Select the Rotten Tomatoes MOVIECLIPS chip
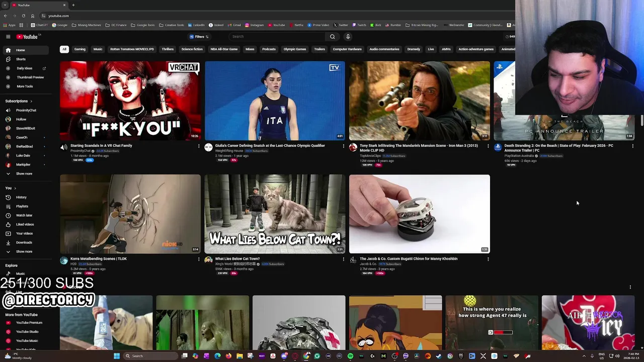Screen dimensions: 644x362 (x=132, y=49)
